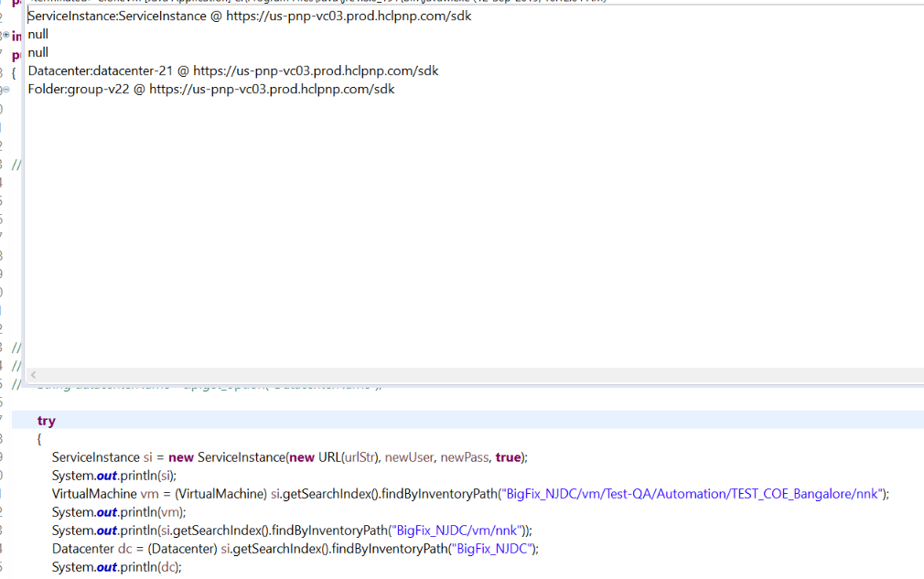
Task: Expand the folded import section in the gutter
Action: [6, 34]
